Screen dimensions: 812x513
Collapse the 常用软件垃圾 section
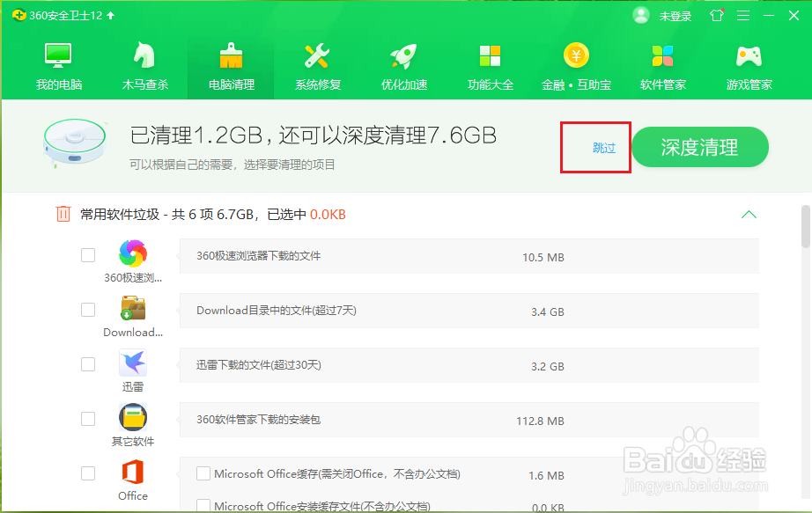[x=749, y=214]
